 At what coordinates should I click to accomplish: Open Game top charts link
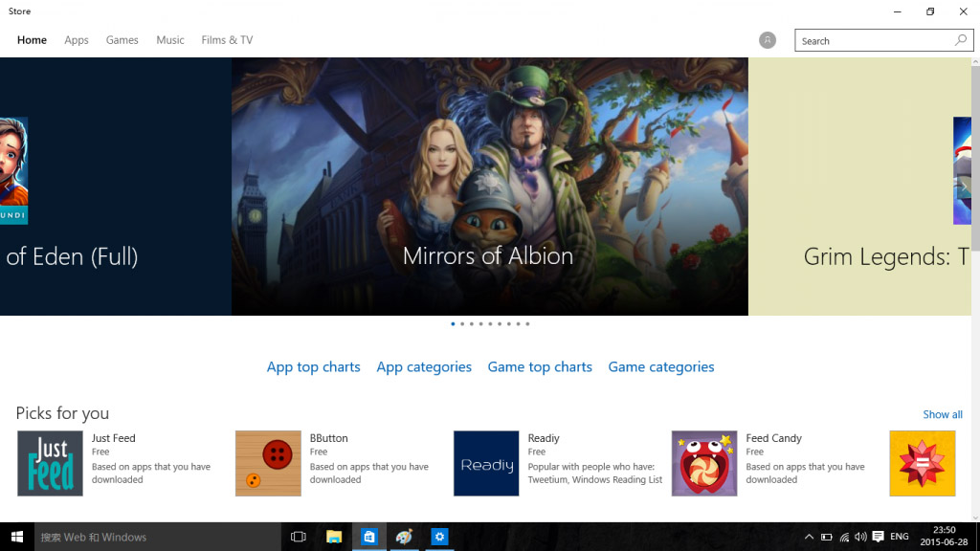[x=540, y=366]
